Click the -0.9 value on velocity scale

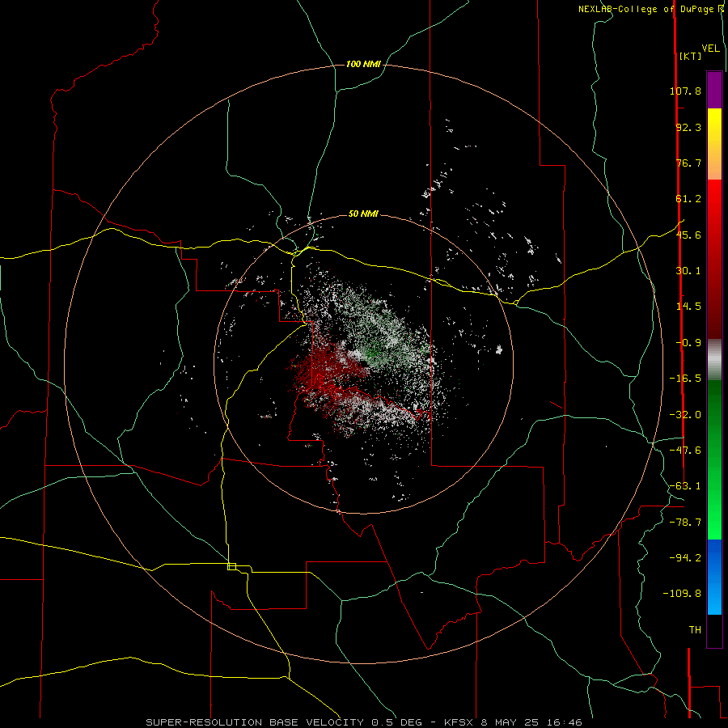click(x=688, y=343)
